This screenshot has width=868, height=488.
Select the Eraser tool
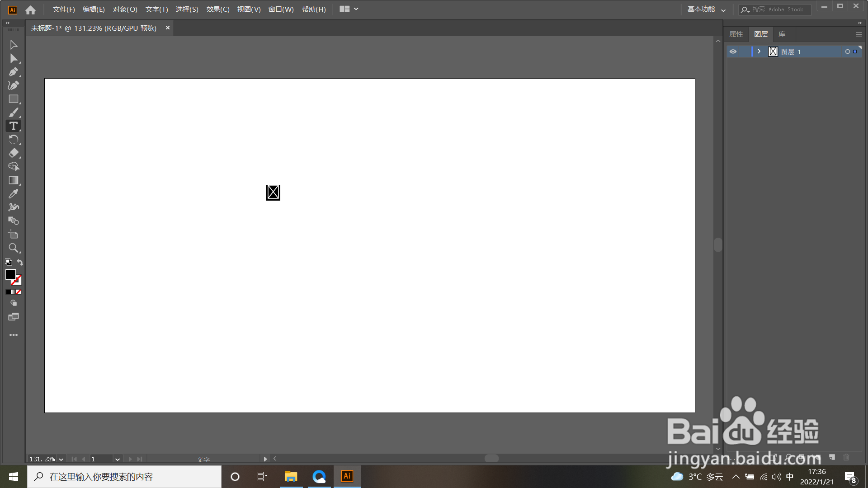click(13, 153)
